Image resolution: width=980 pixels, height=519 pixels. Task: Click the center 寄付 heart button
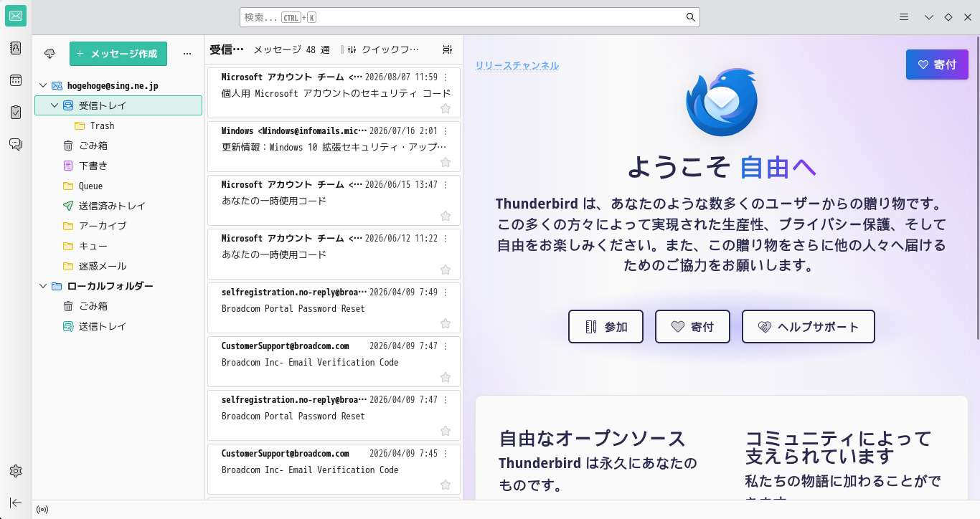[692, 327]
